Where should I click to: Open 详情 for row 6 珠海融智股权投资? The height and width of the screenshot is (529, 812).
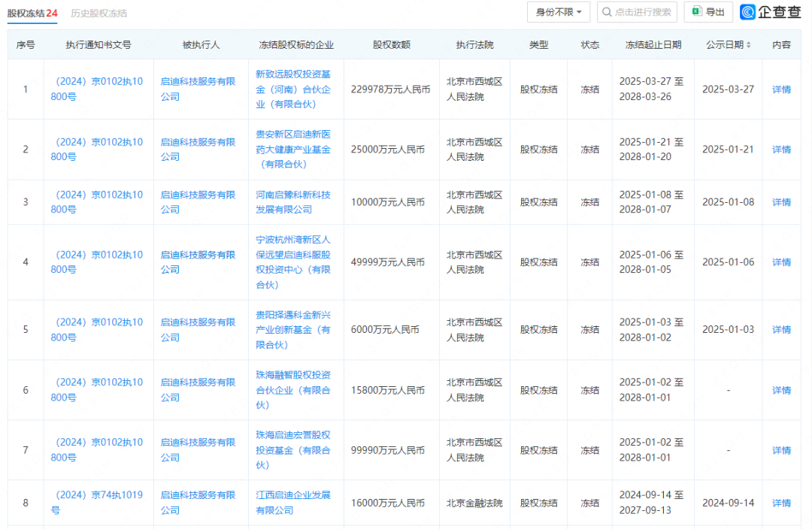(781, 390)
